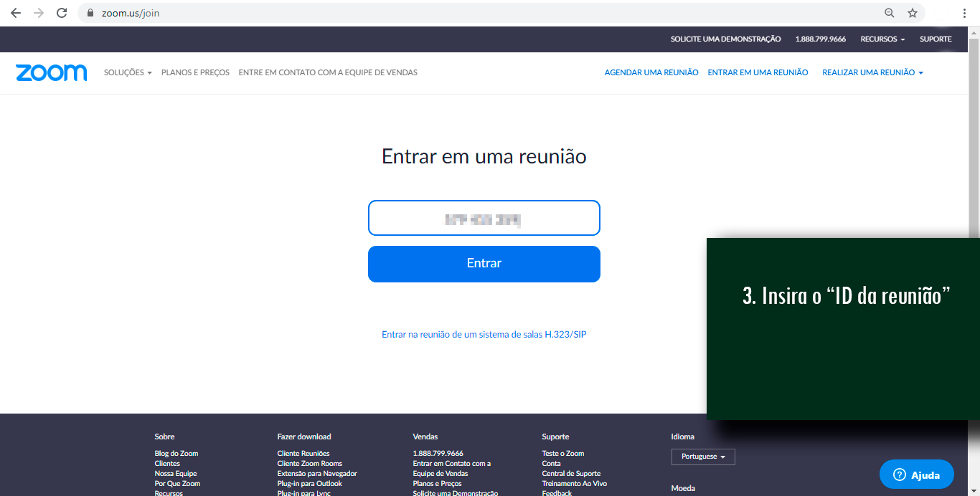Click Planos e Preços in the footer
Viewport: 980px width, 496px height.
click(438, 484)
